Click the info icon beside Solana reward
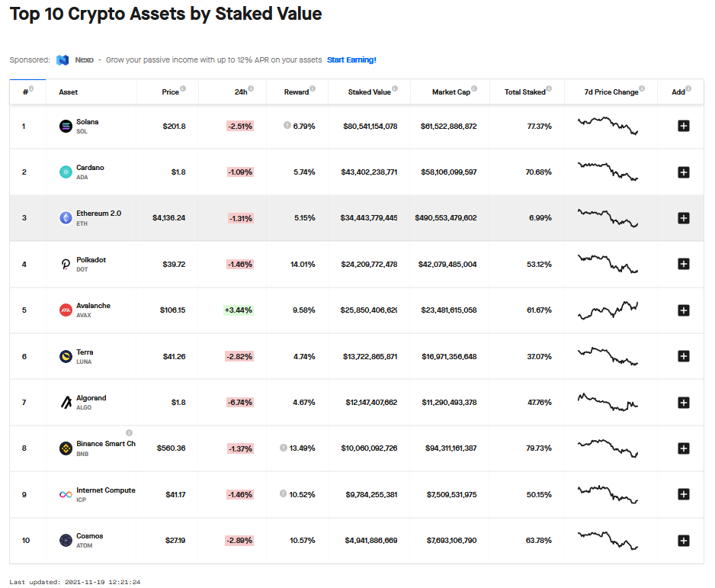Image resolution: width=715 pixels, height=588 pixels. click(287, 125)
